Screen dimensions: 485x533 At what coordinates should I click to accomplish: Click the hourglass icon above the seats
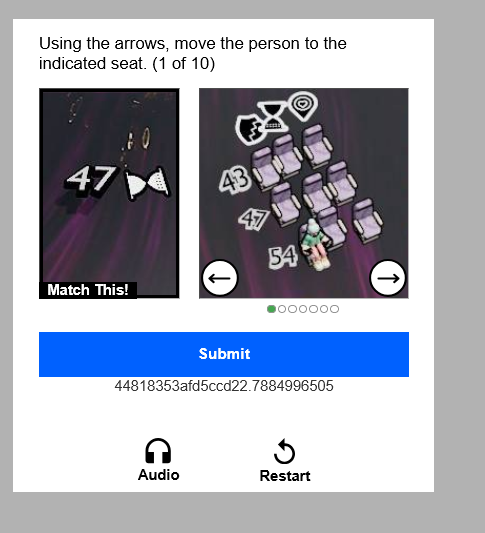(273, 117)
